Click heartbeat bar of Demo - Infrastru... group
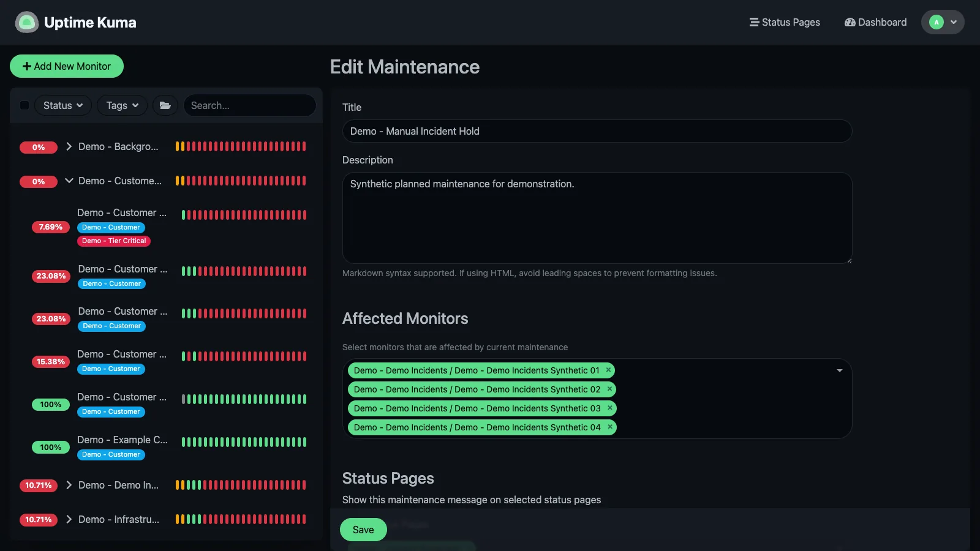980x551 pixels. 241,519
